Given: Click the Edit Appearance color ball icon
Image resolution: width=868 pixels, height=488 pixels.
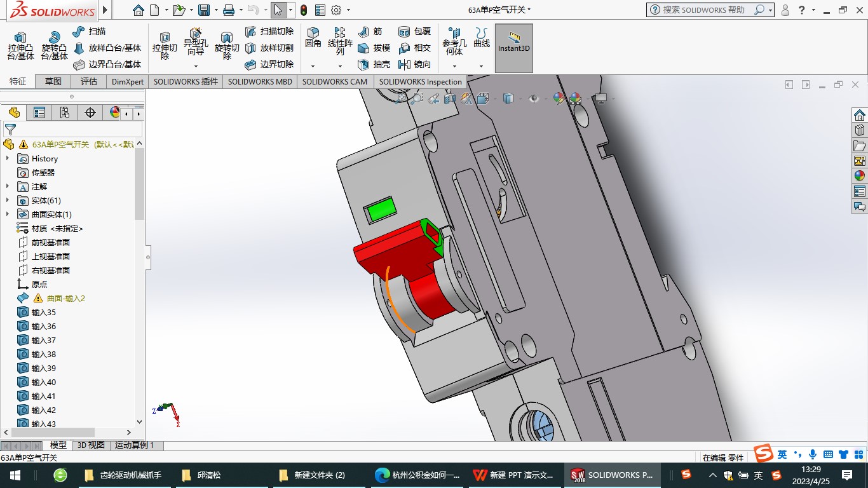Looking at the screenshot, I should click(559, 98).
